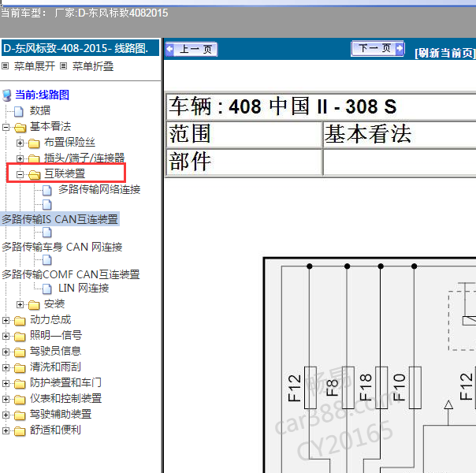
Task: Open LIN 网连接 item
Action: (84, 288)
